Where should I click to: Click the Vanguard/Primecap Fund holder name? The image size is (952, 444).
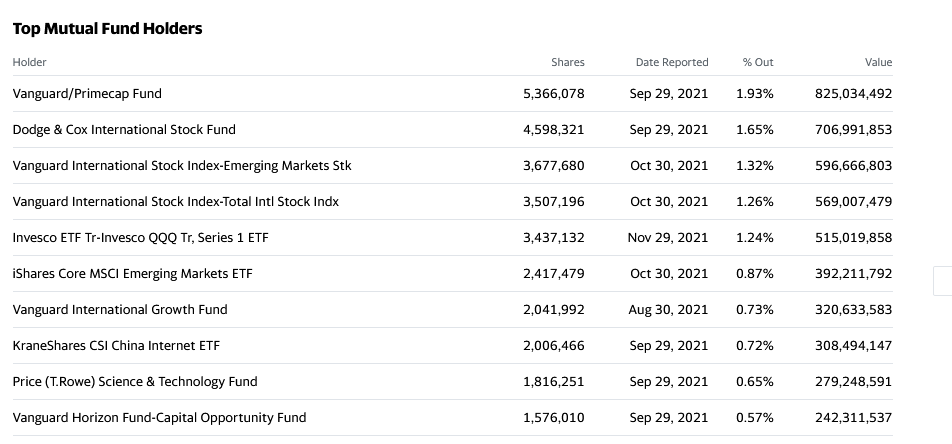[x=87, y=94]
